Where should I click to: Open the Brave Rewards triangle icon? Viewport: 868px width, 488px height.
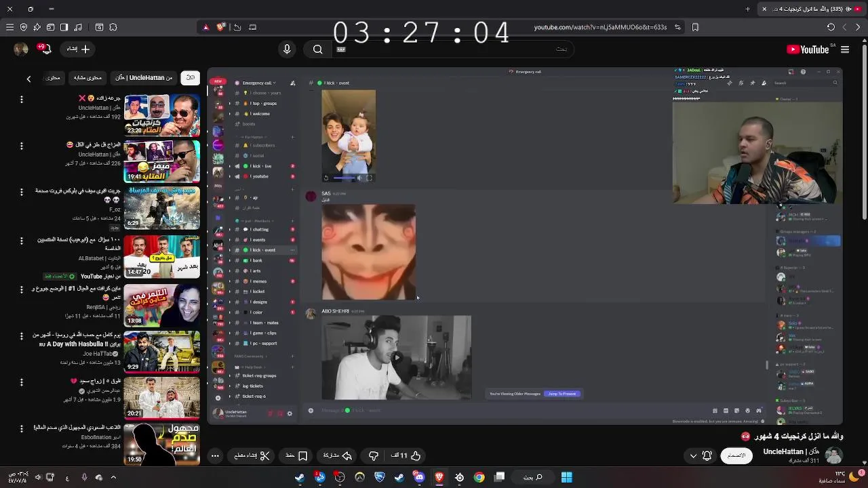pyautogui.click(x=206, y=27)
